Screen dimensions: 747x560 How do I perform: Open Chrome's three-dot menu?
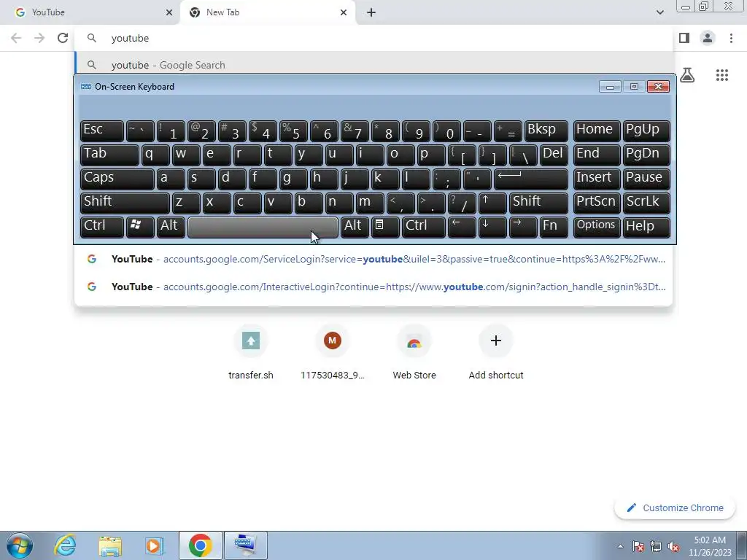[x=731, y=38]
